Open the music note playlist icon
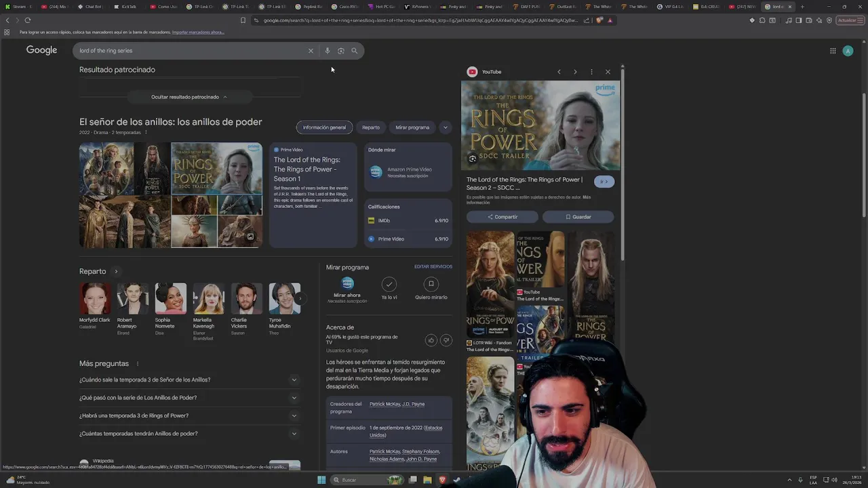This screenshot has width=868, height=488. tap(788, 20)
